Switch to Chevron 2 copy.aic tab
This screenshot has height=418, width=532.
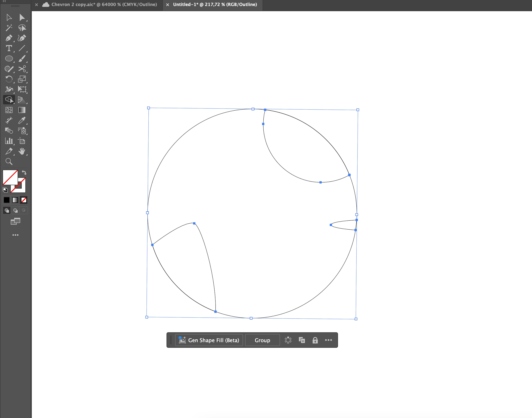104,5
